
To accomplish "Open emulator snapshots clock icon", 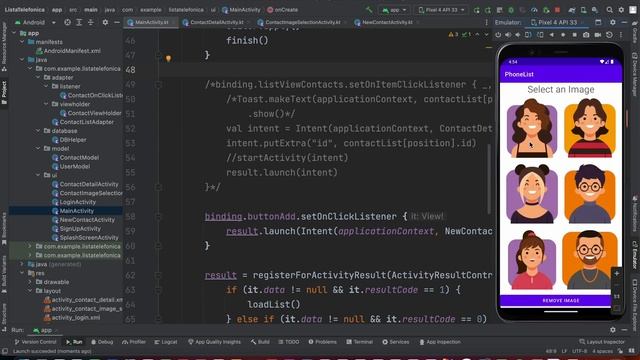I will [x=609, y=35].
